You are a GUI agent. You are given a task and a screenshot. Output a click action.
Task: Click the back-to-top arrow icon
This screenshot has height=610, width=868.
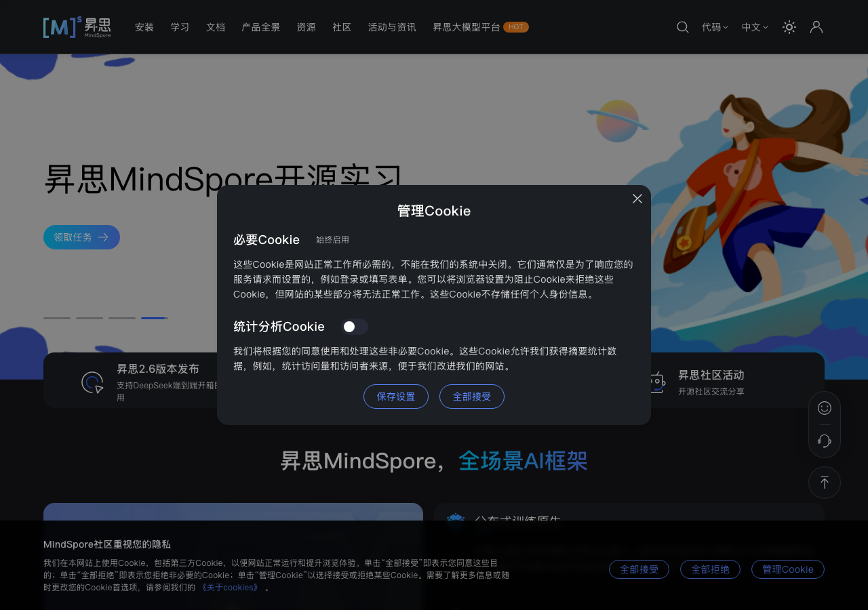825,483
